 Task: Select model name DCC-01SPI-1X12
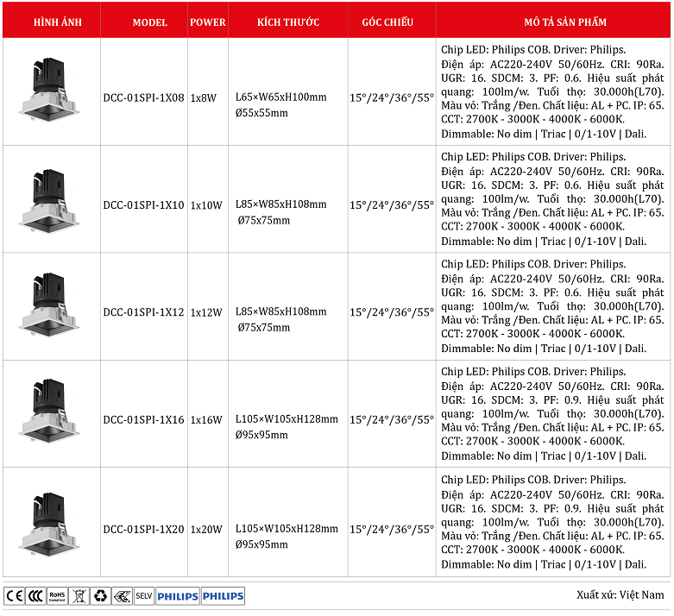[143, 312]
